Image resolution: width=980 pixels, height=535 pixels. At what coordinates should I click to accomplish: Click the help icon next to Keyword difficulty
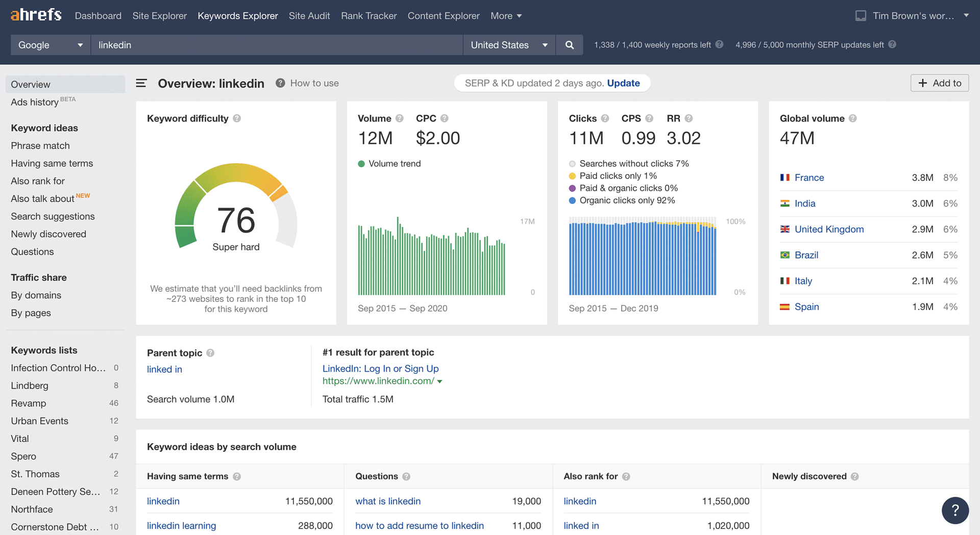pos(237,118)
